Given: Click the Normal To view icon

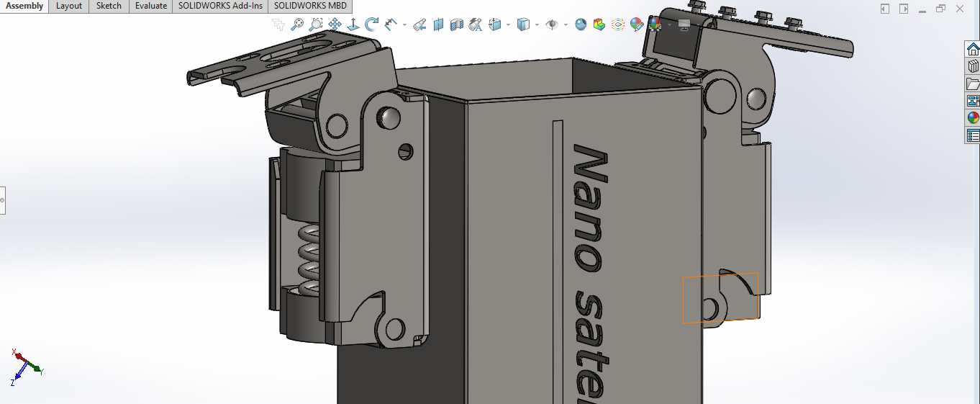Looking at the screenshot, I should click(353, 24).
